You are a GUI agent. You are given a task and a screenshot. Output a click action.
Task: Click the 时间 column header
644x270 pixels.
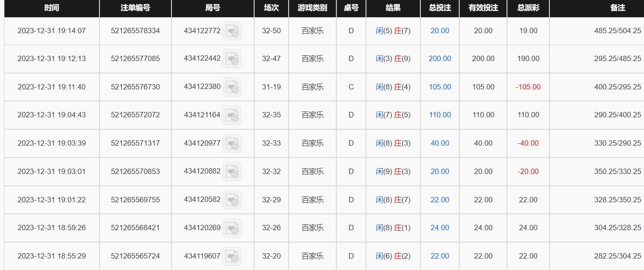click(52, 8)
